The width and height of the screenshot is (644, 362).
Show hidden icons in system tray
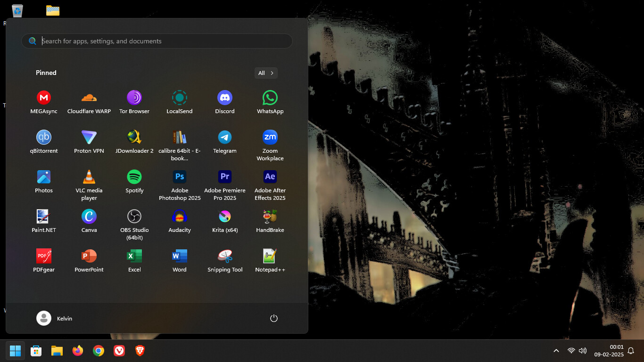[x=556, y=351]
